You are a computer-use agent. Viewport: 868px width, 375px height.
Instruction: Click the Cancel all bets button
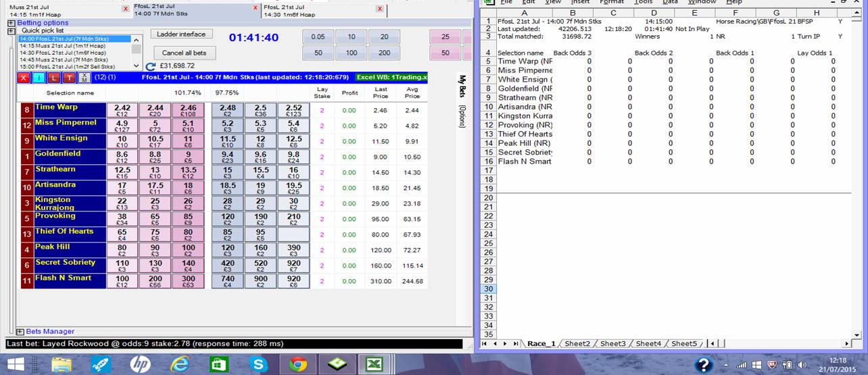click(185, 53)
